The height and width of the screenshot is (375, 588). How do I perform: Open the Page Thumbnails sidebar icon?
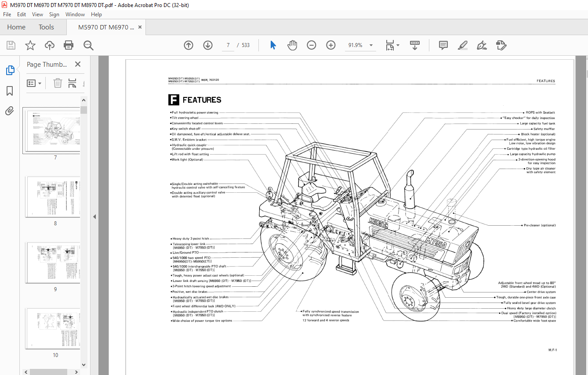[x=10, y=70]
